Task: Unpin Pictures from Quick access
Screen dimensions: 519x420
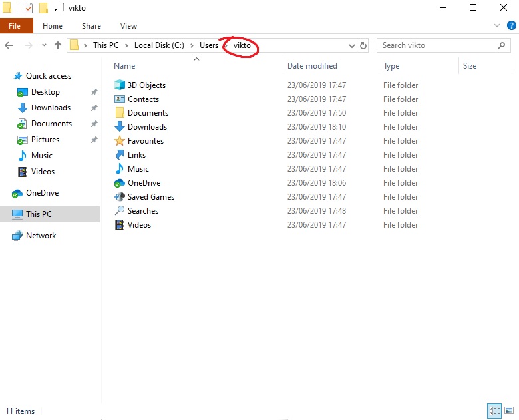Action: point(94,140)
